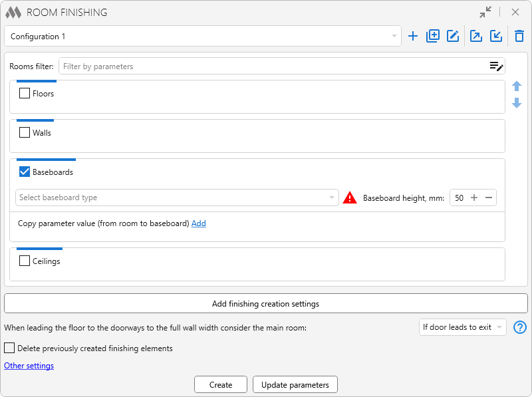Rename configuration using the edit icon

click(453, 37)
